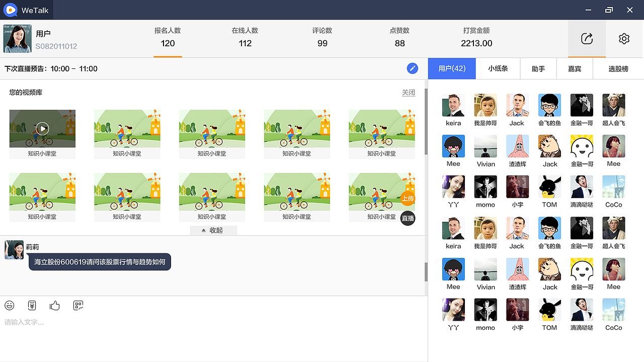
Task: Click the 渣渣辉 starfish avatar in second row
Action: [518, 146]
